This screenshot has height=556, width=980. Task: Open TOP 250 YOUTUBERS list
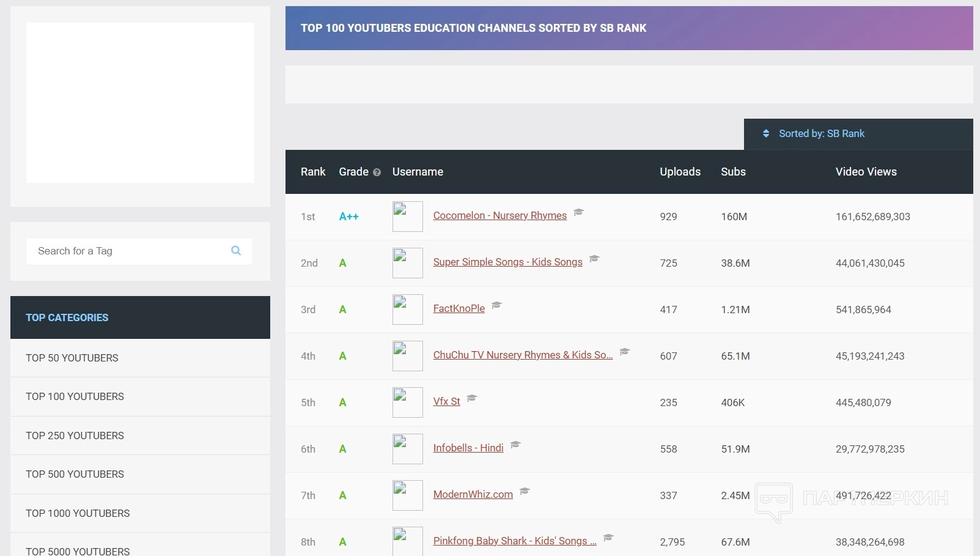pos(75,436)
